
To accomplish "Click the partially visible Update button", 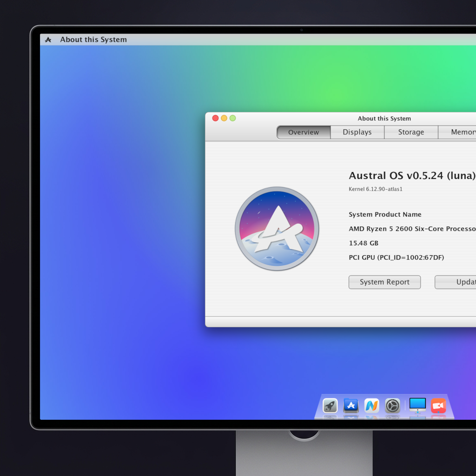I will pos(456,282).
